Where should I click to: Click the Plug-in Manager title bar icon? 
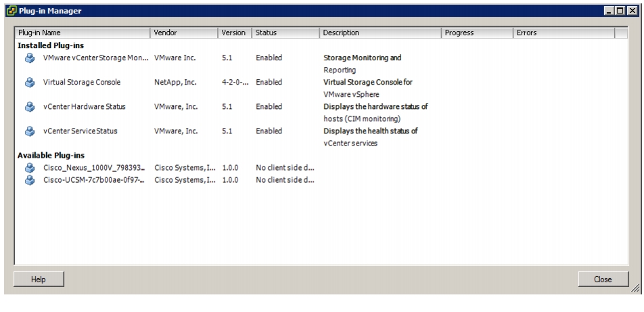[x=12, y=11]
